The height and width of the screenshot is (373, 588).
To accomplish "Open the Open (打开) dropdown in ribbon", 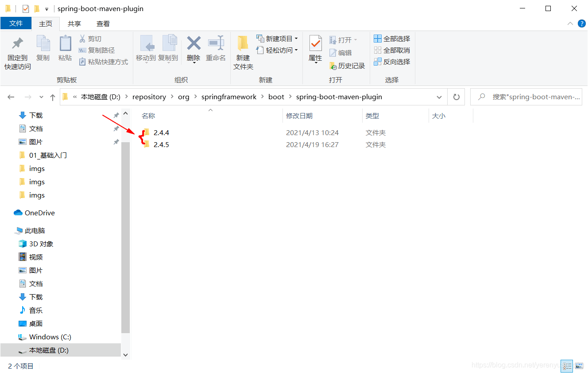I will pyautogui.click(x=343, y=40).
